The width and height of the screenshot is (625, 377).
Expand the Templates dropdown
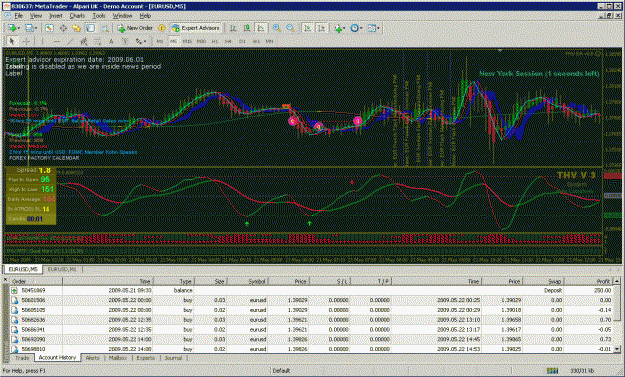(x=373, y=28)
